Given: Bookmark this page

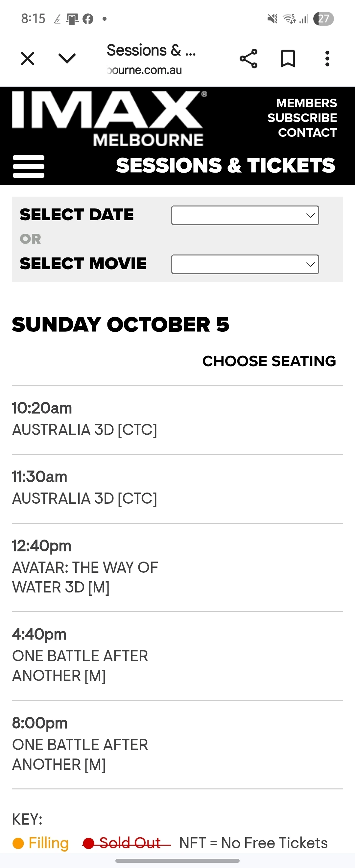Looking at the screenshot, I should [288, 59].
